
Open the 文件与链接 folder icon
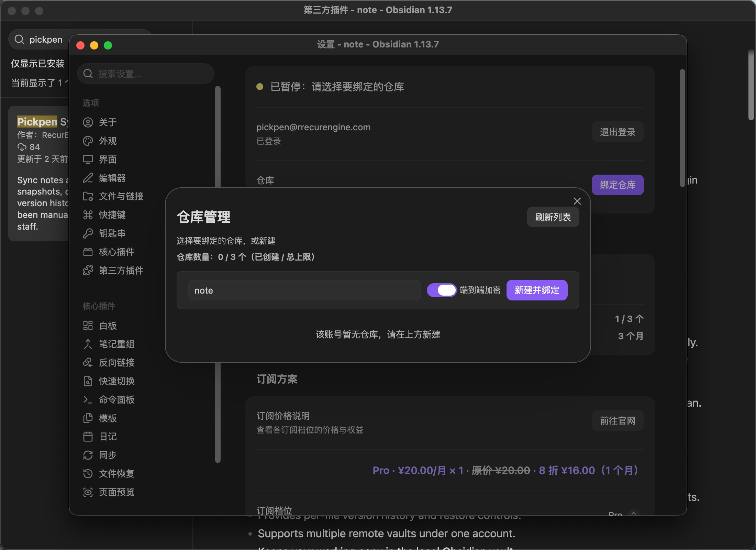pyautogui.click(x=88, y=196)
